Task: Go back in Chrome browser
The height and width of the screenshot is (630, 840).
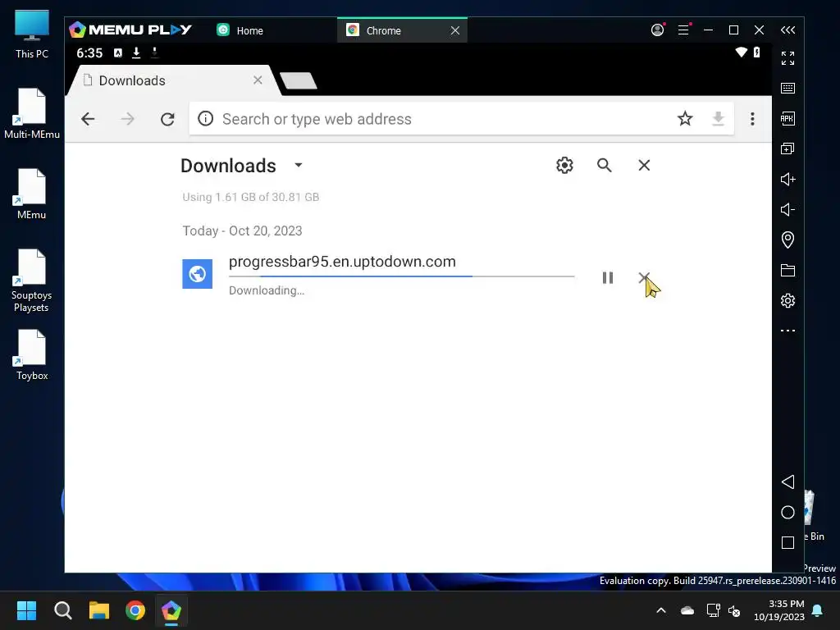Action: click(x=88, y=119)
